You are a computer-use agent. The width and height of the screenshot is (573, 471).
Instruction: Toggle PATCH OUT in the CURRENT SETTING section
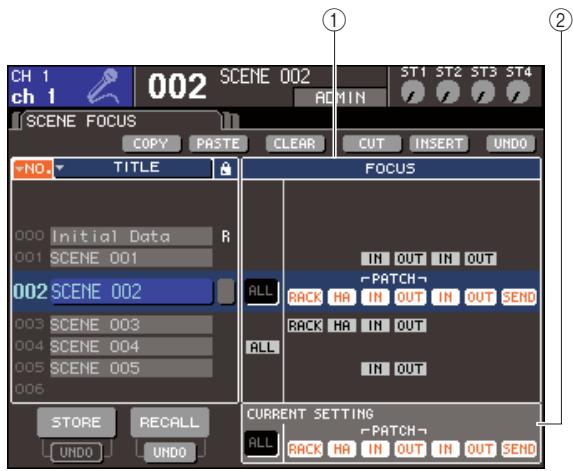click(410, 449)
